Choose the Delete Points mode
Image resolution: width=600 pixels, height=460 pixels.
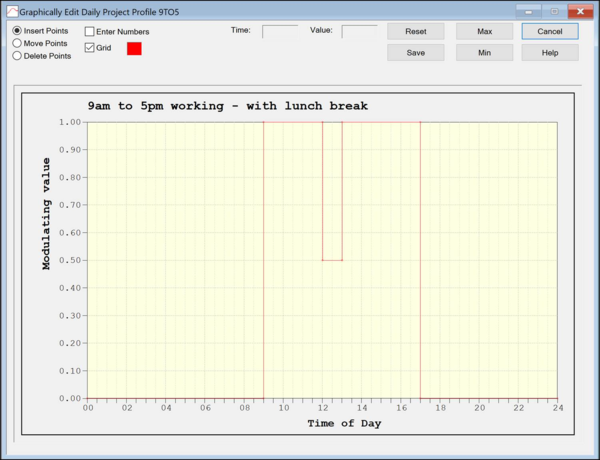point(17,56)
